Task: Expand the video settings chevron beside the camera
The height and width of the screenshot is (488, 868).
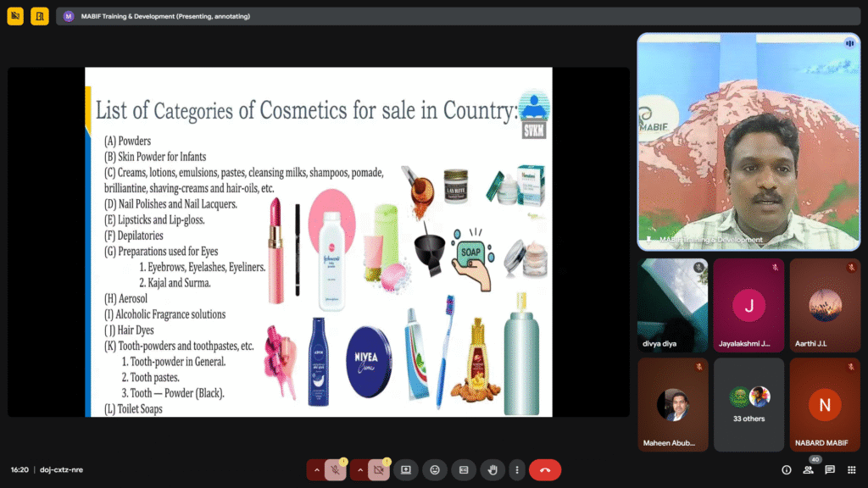Action: [359, 469]
